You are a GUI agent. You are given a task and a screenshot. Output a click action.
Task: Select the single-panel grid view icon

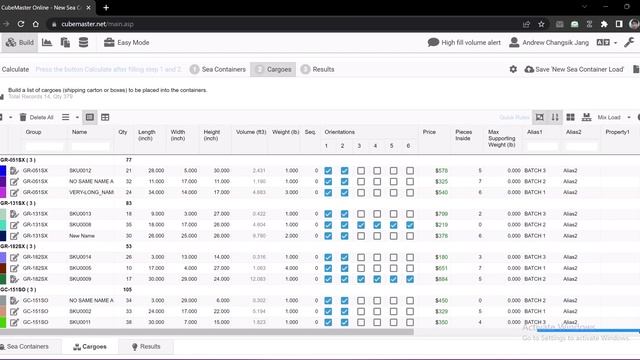(90, 118)
